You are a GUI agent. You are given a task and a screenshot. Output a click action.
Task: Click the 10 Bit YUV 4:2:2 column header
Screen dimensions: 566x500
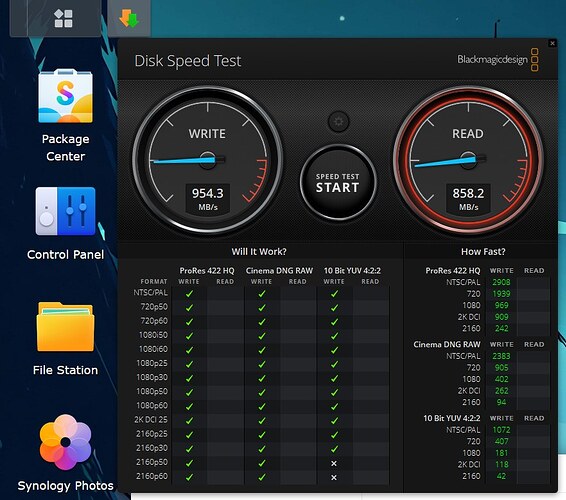click(352, 270)
